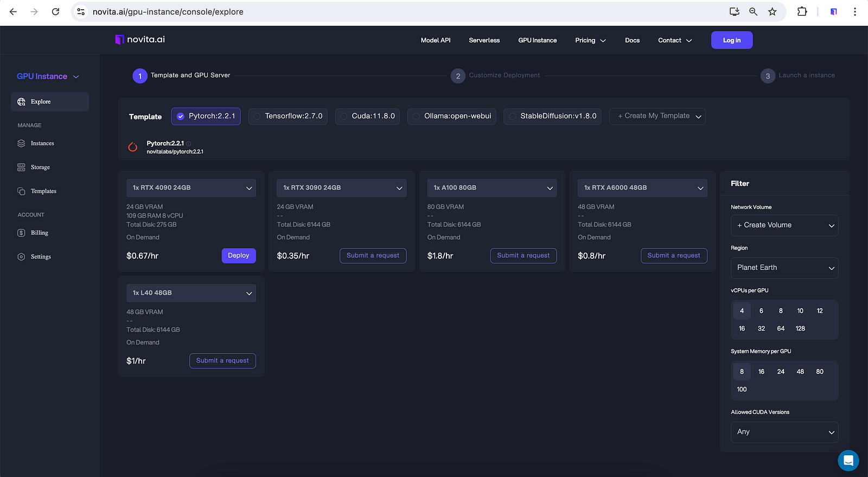Click the Pytorch flame logo icon
Image resolution: width=868 pixels, height=477 pixels.
(132, 147)
